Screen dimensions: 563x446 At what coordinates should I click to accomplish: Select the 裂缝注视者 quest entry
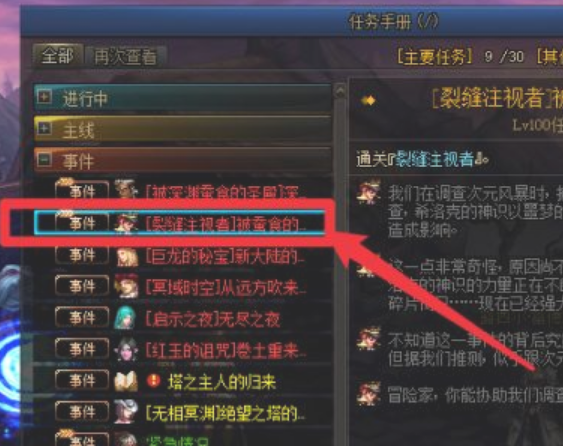(179, 223)
